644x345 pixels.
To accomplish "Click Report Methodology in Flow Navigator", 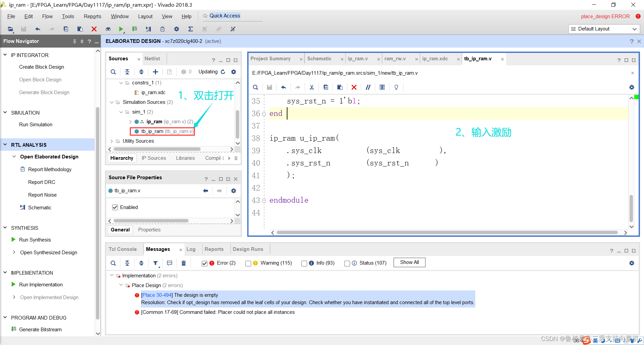I will tap(50, 169).
